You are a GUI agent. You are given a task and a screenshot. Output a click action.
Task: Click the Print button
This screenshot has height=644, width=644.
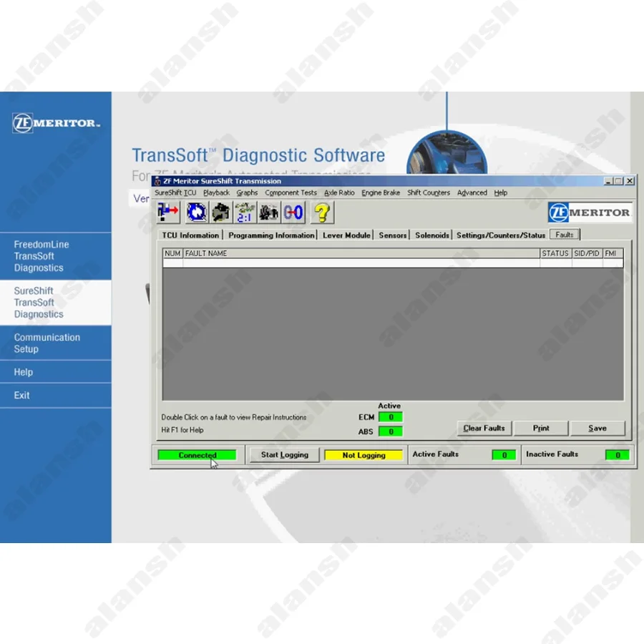[541, 428]
